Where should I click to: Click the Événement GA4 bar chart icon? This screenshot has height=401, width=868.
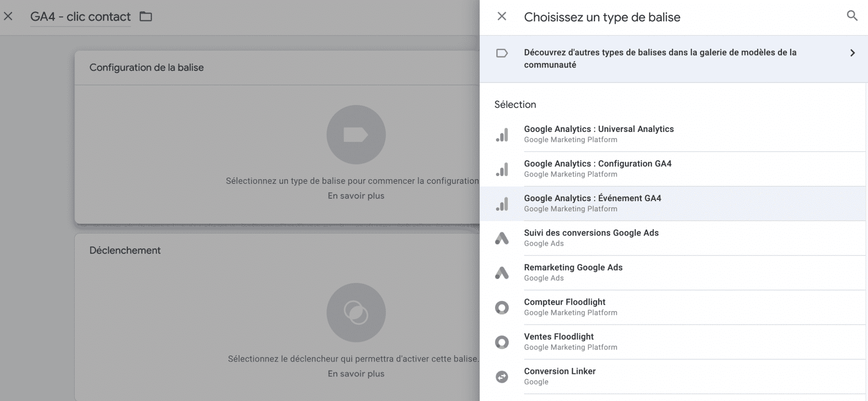click(x=502, y=204)
